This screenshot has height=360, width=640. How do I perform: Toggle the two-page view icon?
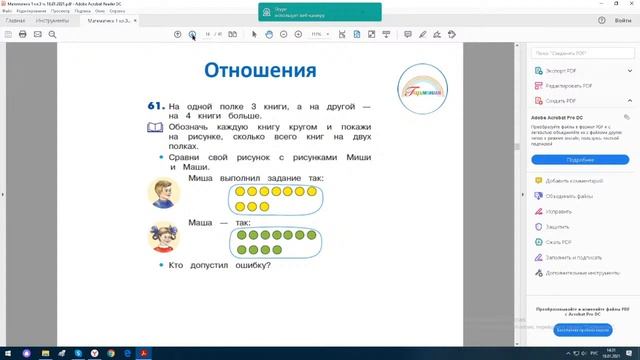233,34
